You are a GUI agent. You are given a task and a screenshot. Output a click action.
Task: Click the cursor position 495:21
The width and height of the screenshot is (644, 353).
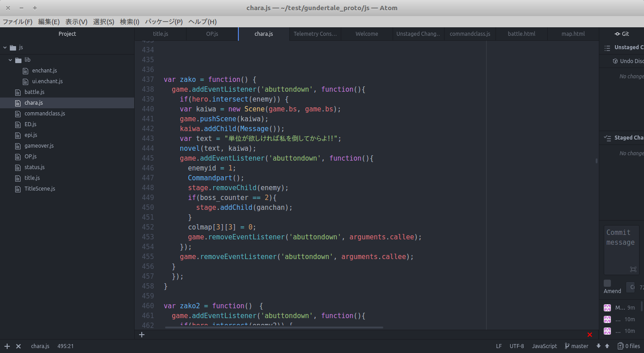(66, 346)
